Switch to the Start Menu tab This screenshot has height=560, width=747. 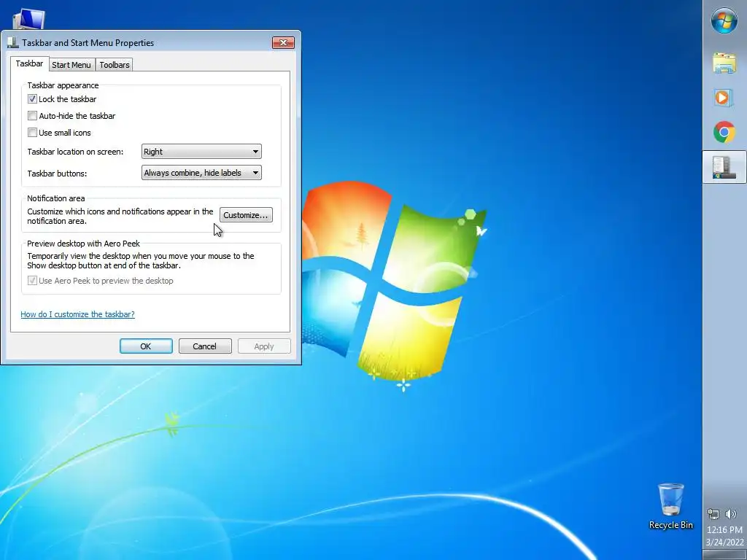click(71, 65)
